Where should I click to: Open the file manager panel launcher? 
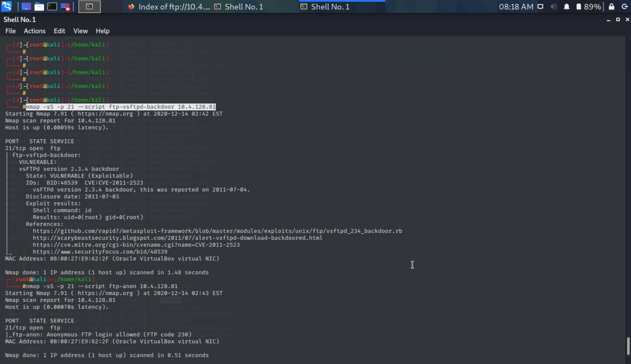38,7
